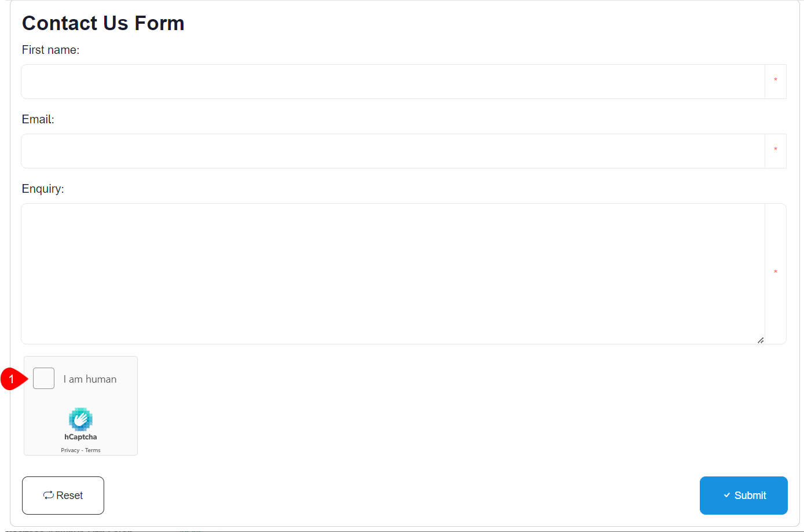The height and width of the screenshot is (532, 804).
Task: Click the Email required asterisk
Action: 776,150
